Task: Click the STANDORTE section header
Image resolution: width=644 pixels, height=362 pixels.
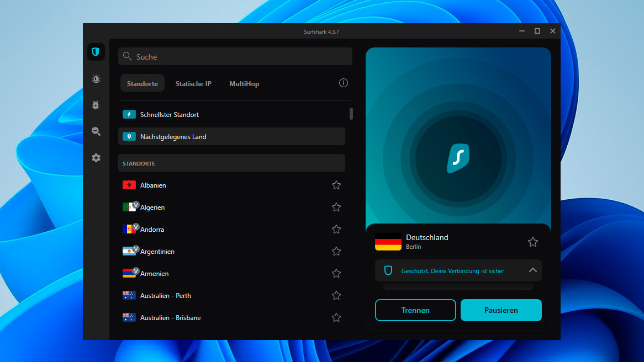Action: tap(231, 163)
